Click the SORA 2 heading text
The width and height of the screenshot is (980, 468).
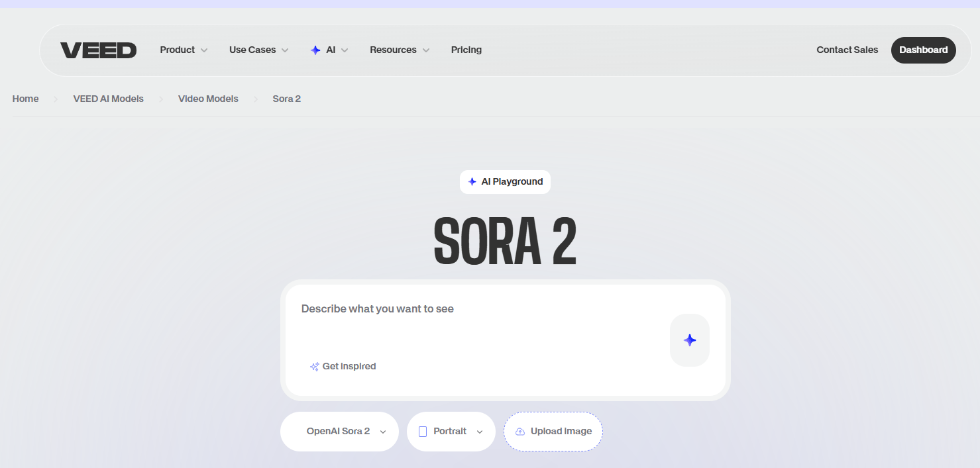[505, 242]
